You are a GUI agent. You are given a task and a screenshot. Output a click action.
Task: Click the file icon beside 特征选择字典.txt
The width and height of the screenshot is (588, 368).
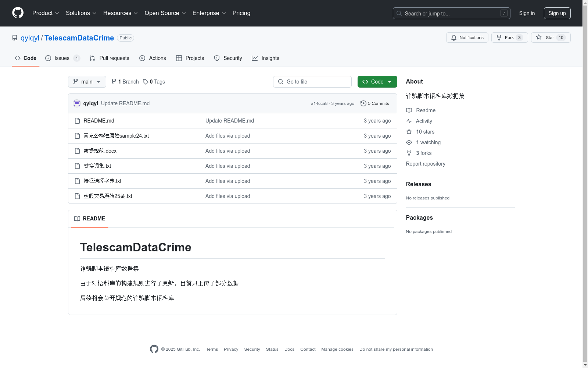pyautogui.click(x=77, y=181)
